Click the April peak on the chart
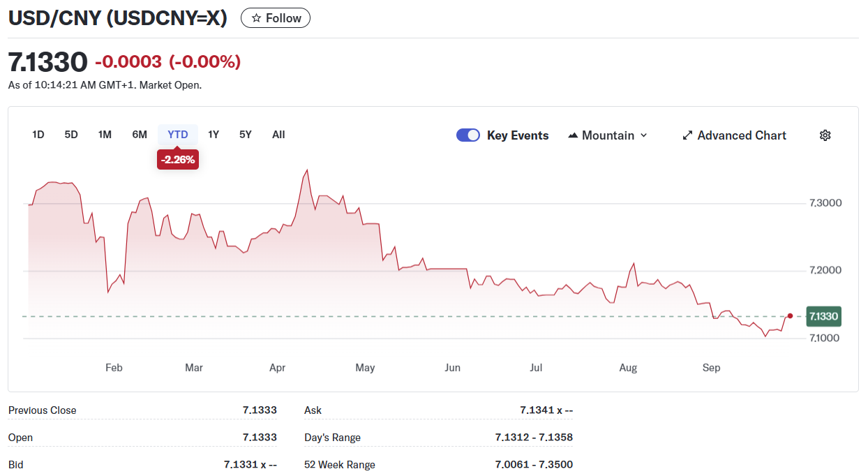Image resolution: width=868 pixels, height=476 pixels. click(x=306, y=170)
